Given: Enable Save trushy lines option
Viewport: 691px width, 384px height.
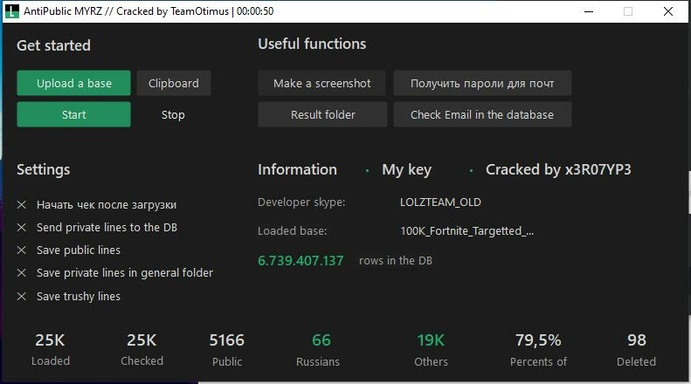Looking at the screenshot, I should coord(68,296).
